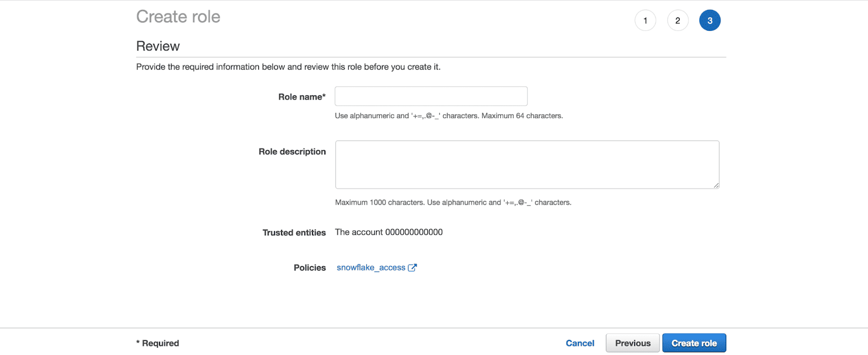868x355 pixels.
Task: Go back using the Previous button
Action: coord(632,343)
